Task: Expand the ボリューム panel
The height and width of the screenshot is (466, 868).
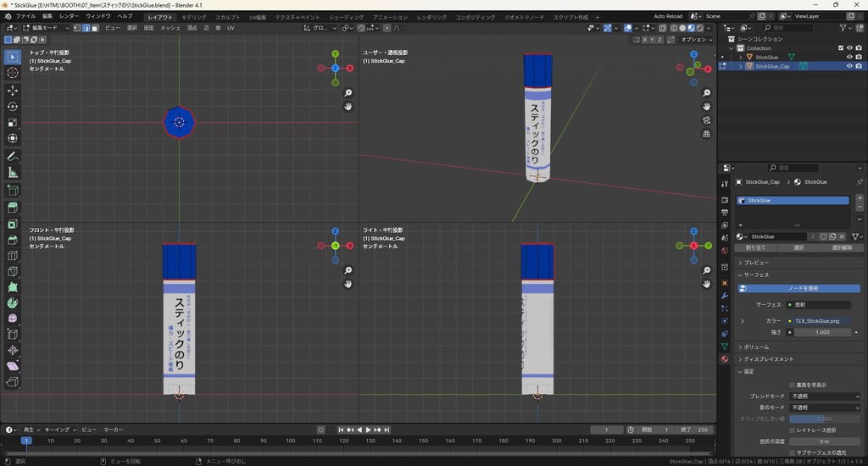Action: coord(756,347)
